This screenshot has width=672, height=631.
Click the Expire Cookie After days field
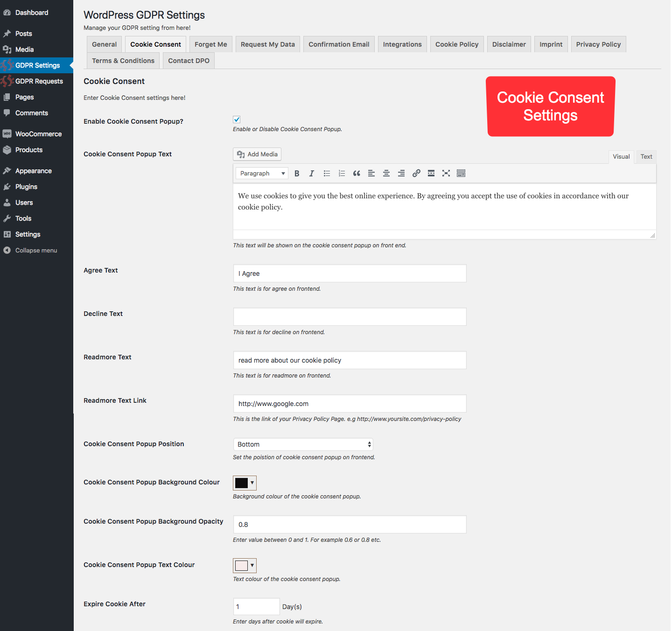click(256, 607)
